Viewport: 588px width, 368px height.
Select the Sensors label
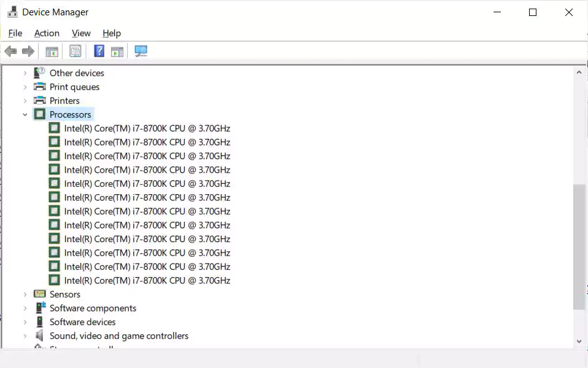click(x=65, y=294)
